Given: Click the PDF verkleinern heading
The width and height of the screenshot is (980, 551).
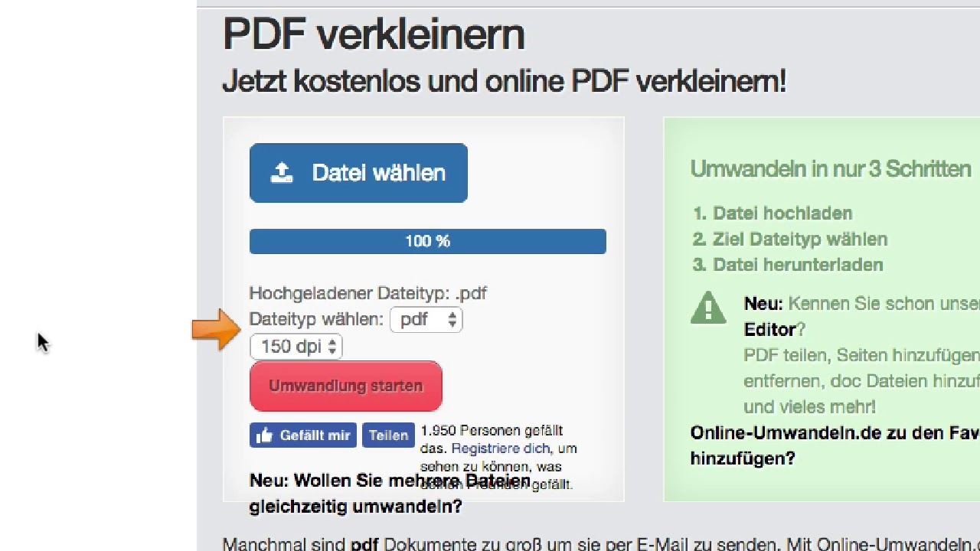Looking at the screenshot, I should coord(374,34).
